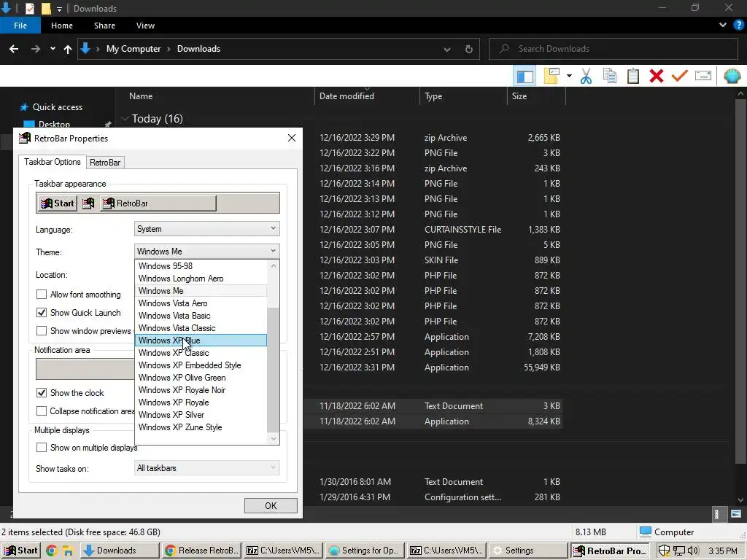Choose Windows XP Zune Style theme
The height and width of the screenshot is (560, 747).
[201, 427]
